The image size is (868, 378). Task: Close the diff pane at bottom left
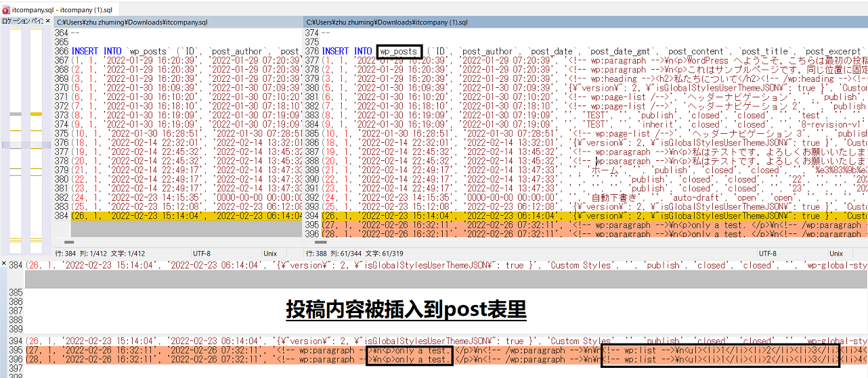pyautogui.click(x=3, y=264)
